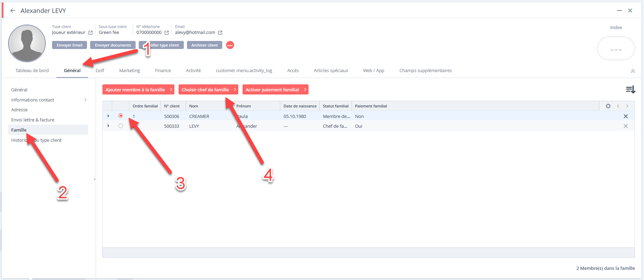Click Joueur extérieur client type value
The height and width of the screenshot is (280, 644).
tap(68, 32)
